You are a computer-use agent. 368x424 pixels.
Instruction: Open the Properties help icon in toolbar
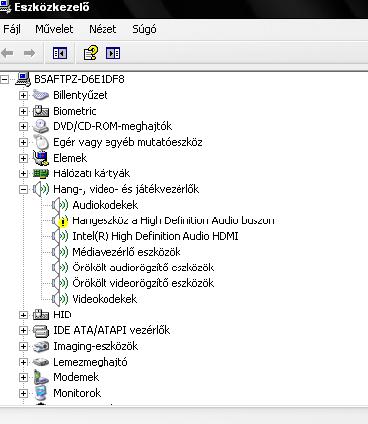tap(90, 53)
